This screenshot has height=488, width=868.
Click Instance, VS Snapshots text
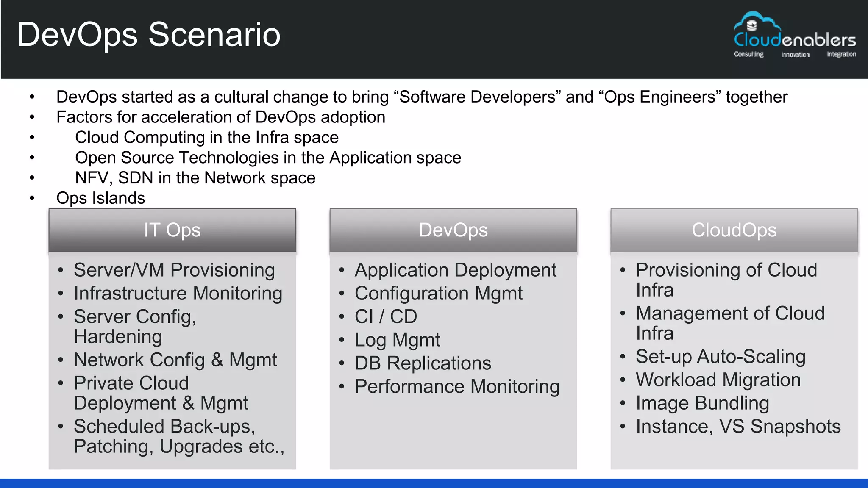click(x=738, y=427)
